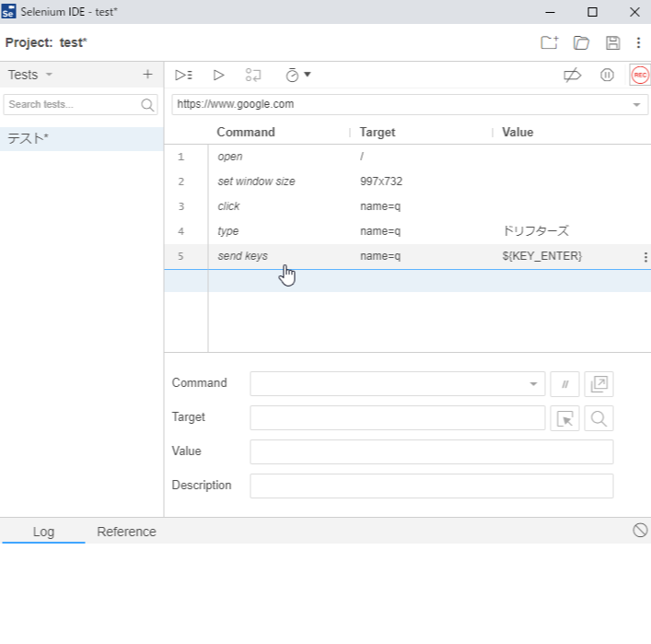Open the project more options menu
Image resolution: width=651 pixels, height=644 pixels.
tap(638, 42)
